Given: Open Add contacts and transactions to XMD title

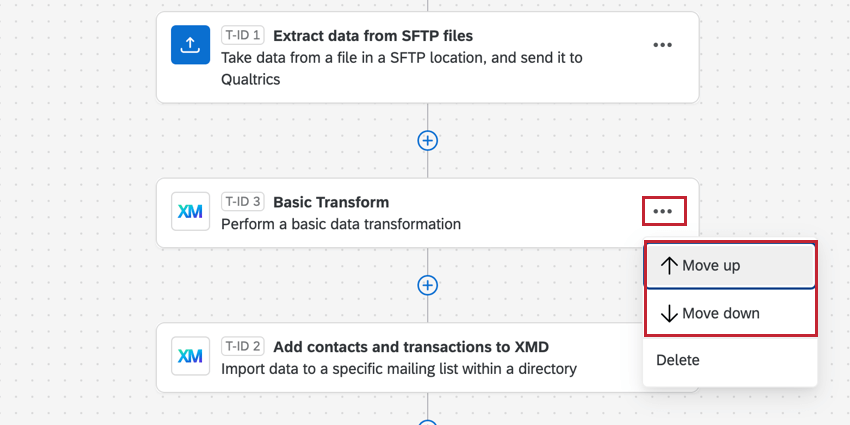Looking at the screenshot, I should tap(411, 347).
